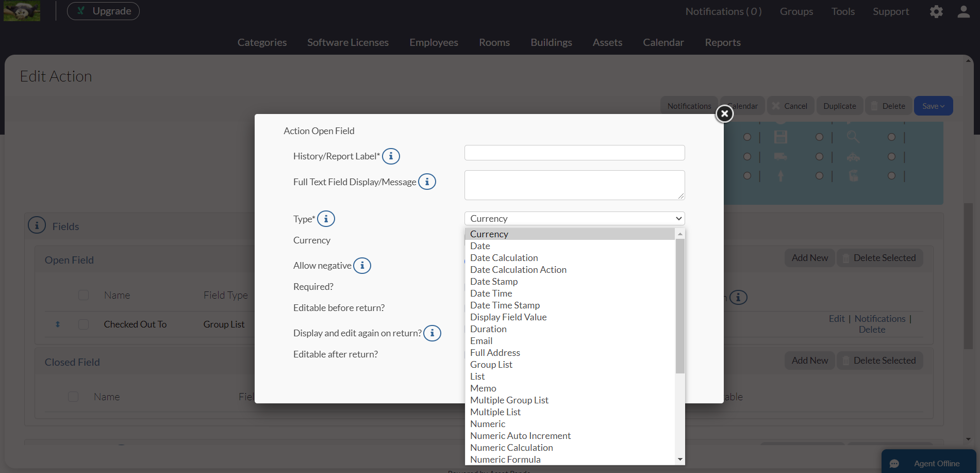Image resolution: width=980 pixels, height=473 pixels.
Task: Select the floppy disk action icon
Action: point(780,137)
